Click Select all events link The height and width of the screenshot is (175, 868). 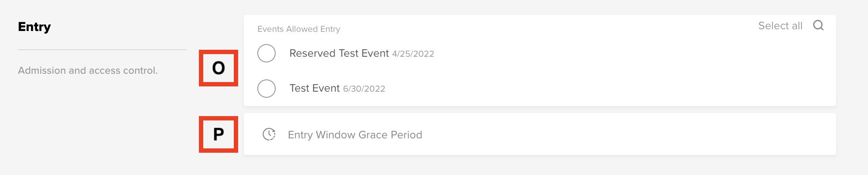click(x=780, y=26)
